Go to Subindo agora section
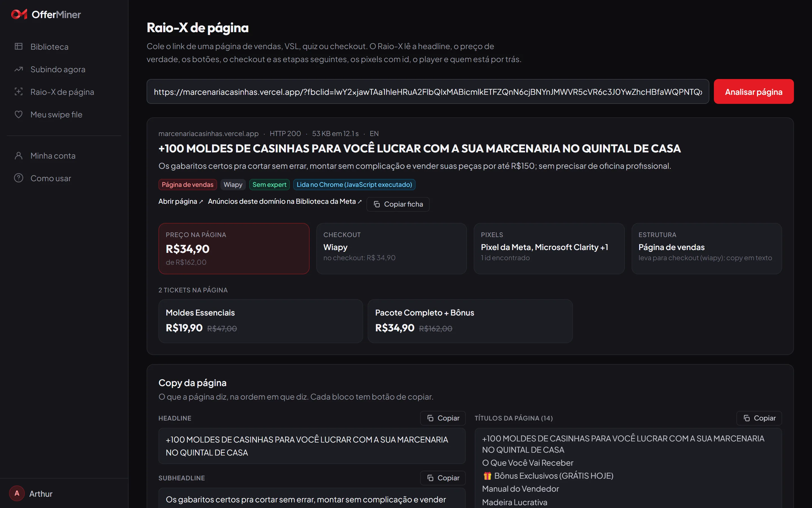812x508 pixels. [x=64, y=69]
